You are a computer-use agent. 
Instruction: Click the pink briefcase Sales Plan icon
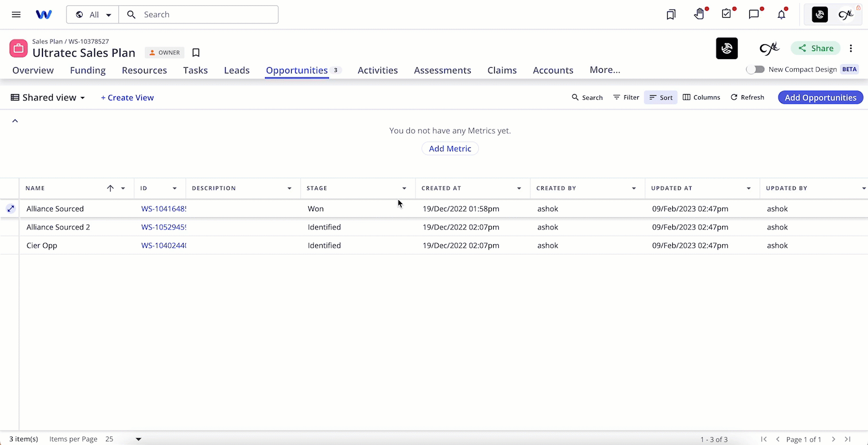click(x=18, y=49)
